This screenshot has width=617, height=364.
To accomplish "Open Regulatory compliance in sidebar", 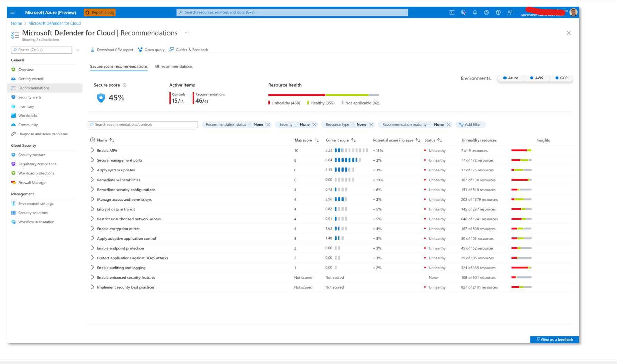I will [x=37, y=164].
